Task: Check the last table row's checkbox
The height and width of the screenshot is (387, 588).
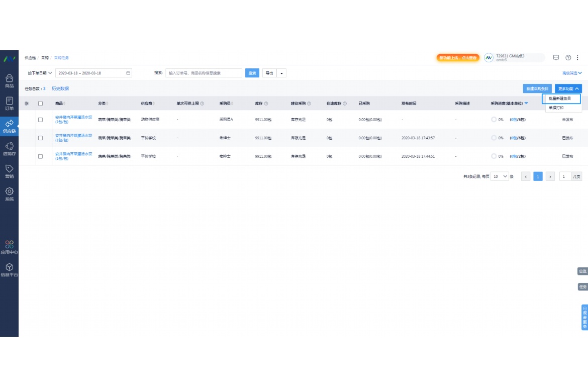Action: click(41, 156)
